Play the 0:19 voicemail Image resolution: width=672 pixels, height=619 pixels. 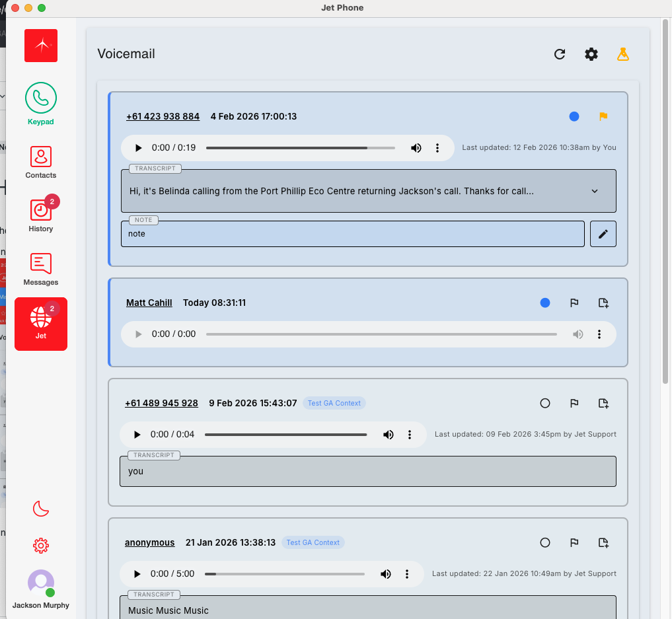tap(138, 148)
